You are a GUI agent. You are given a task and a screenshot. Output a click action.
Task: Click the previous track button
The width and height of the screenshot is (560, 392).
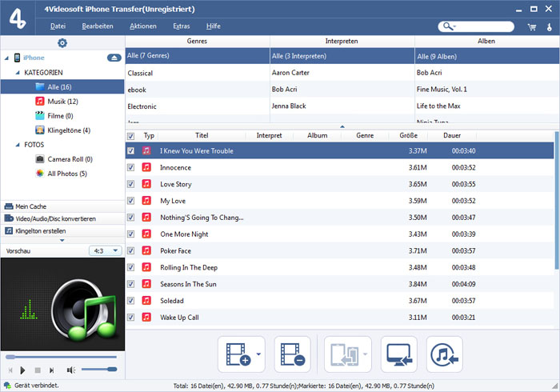[10, 370]
